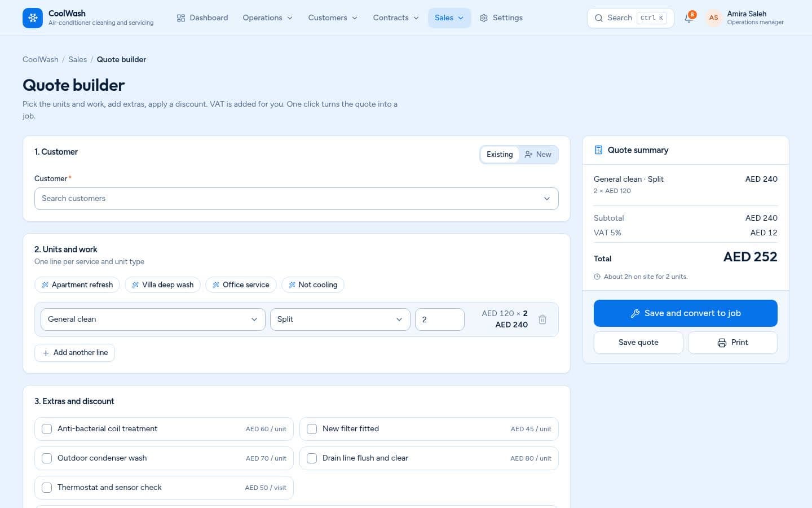
Task: Click Save quote button
Action: pos(638,343)
